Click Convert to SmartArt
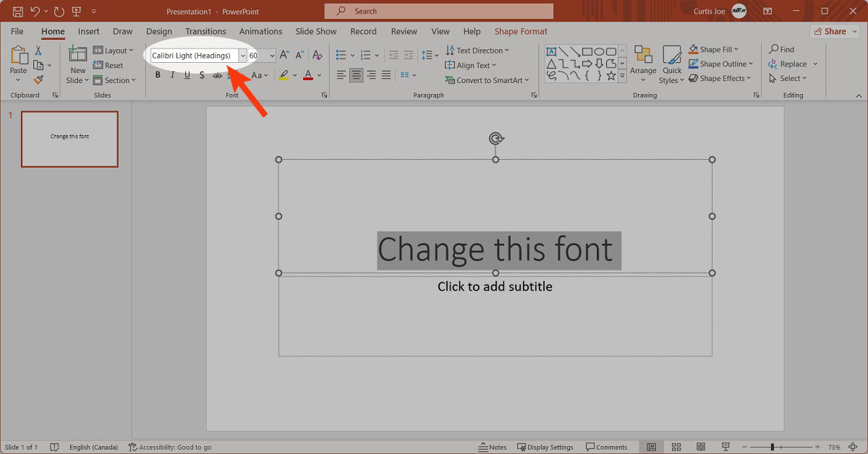Image resolution: width=868 pixels, height=454 pixels. 487,80
